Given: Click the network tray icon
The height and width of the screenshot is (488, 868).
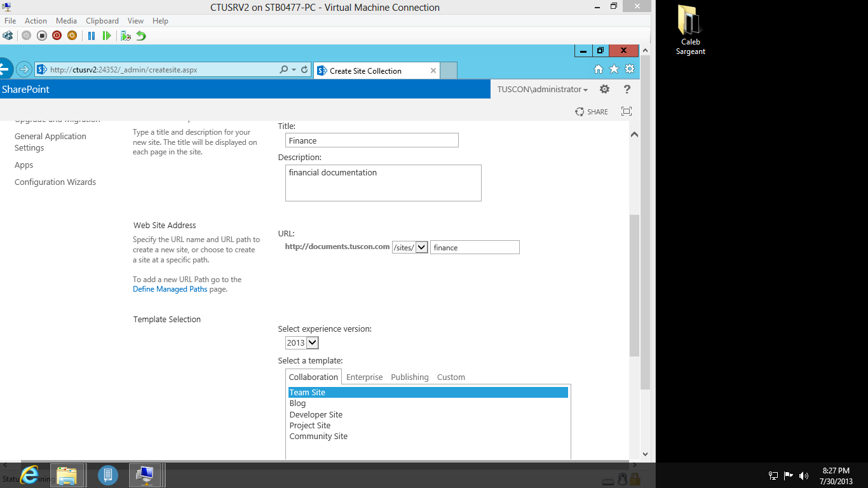Looking at the screenshot, I should [x=773, y=475].
